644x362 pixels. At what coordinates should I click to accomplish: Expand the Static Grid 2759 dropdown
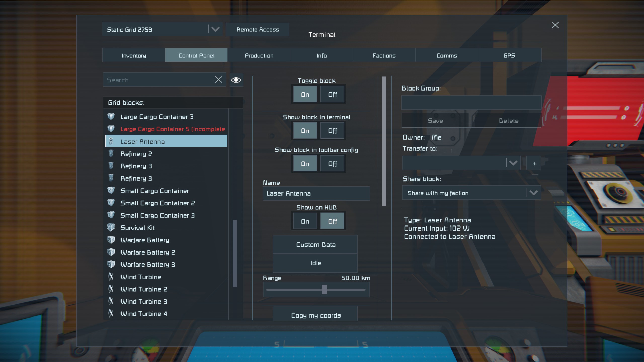pos(215,29)
